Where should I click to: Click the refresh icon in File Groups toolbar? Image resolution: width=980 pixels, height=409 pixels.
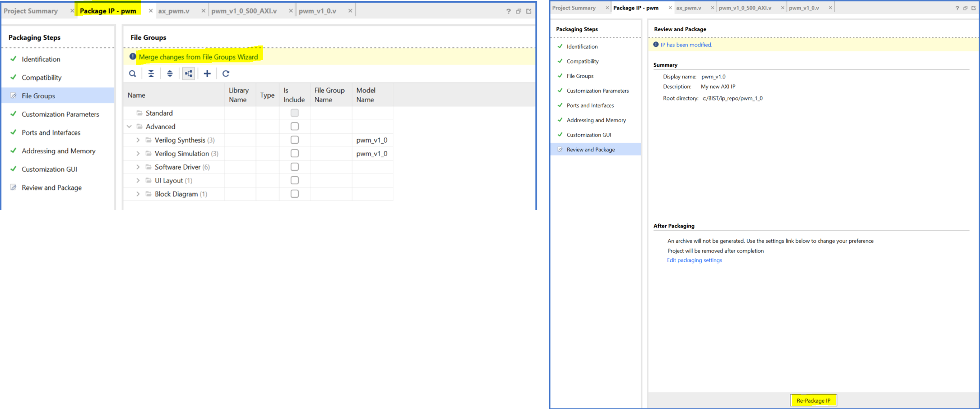tap(226, 74)
